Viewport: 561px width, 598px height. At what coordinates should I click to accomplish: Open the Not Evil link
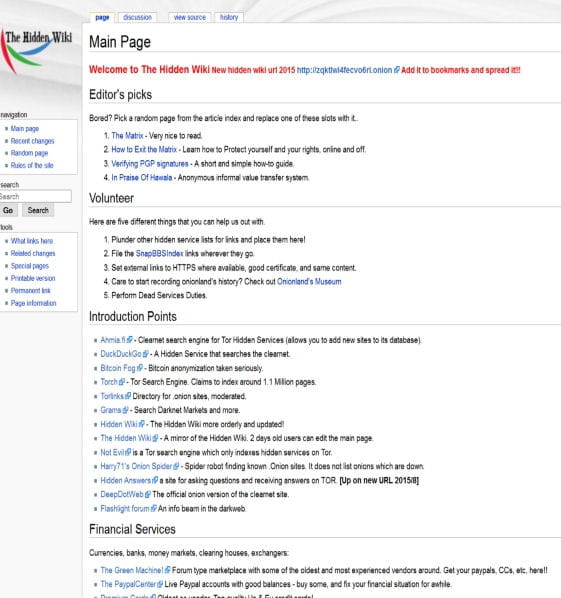point(113,452)
